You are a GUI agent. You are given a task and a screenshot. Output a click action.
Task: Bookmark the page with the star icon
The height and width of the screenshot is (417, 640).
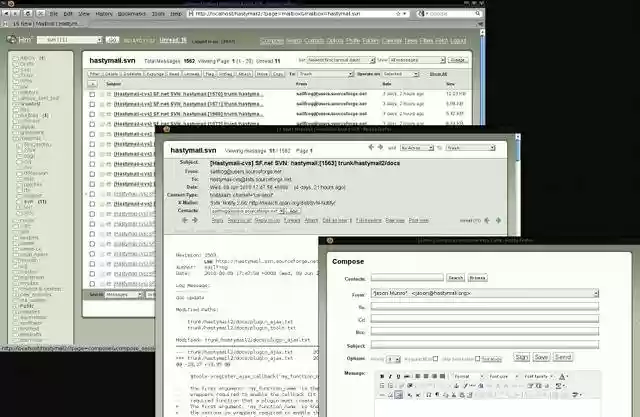tap(398, 13)
